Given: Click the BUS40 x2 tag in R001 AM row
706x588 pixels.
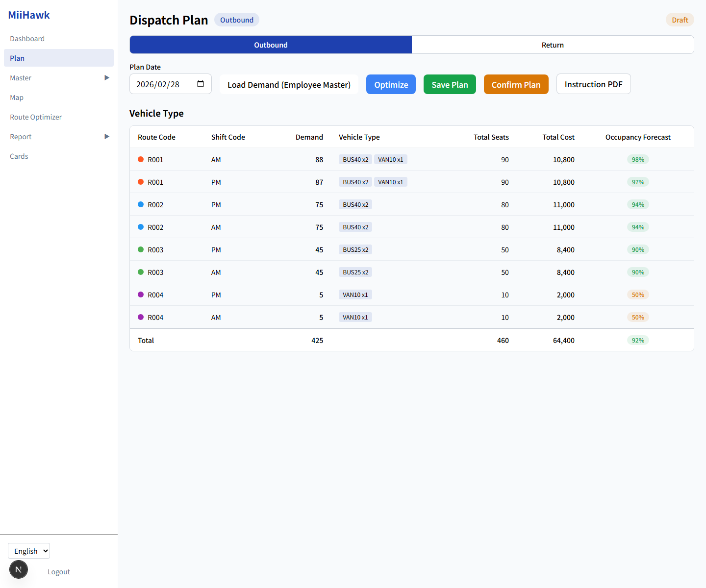Looking at the screenshot, I should (x=355, y=160).
